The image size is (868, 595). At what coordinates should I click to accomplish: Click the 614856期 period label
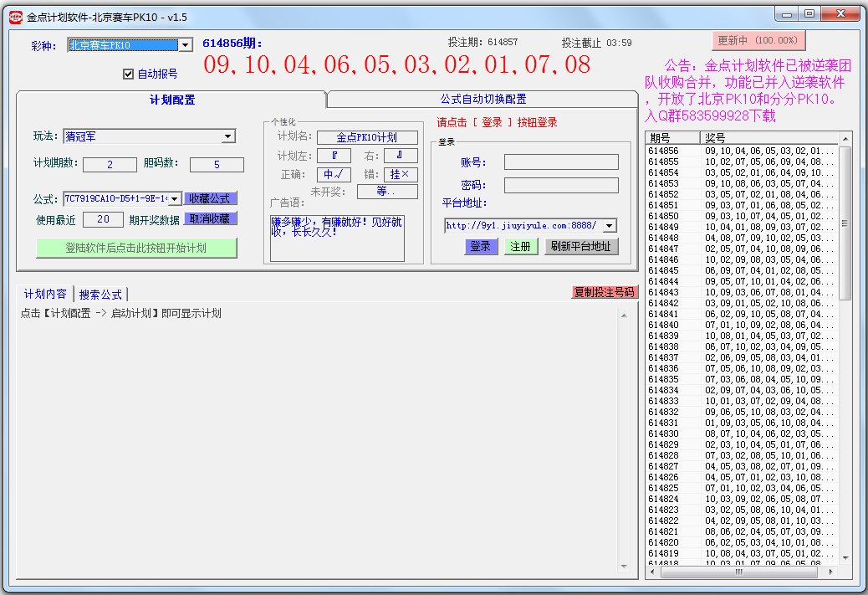click(x=232, y=44)
